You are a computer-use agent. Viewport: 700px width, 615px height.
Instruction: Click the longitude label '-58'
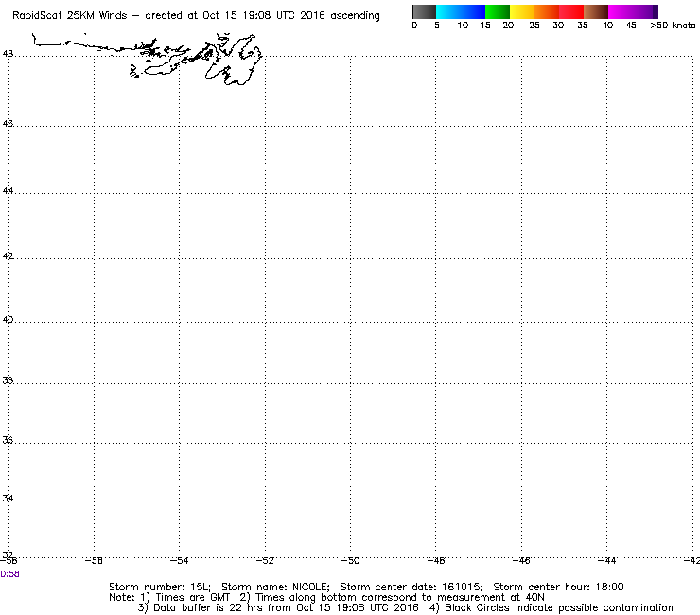tap(94, 561)
